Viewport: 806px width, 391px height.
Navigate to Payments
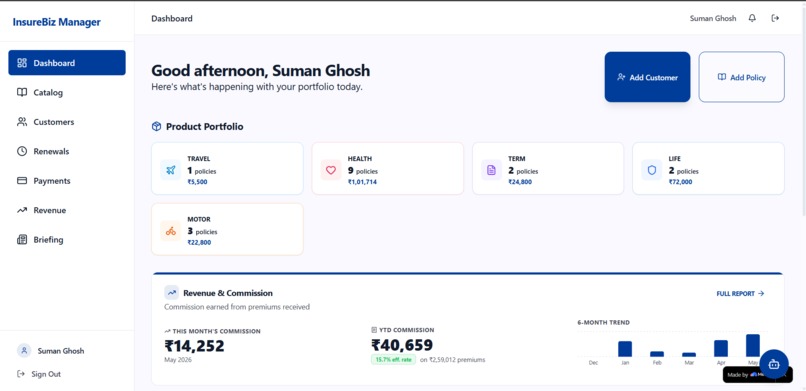point(67,181)
